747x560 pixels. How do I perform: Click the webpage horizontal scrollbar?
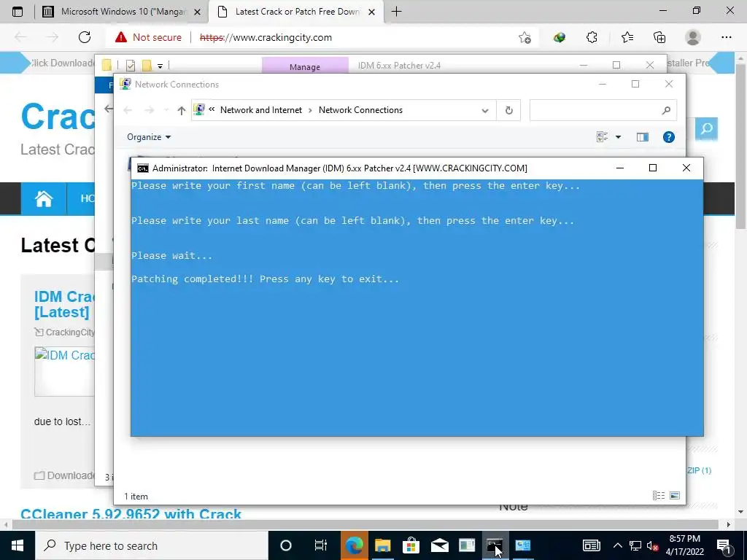(365, 524)
